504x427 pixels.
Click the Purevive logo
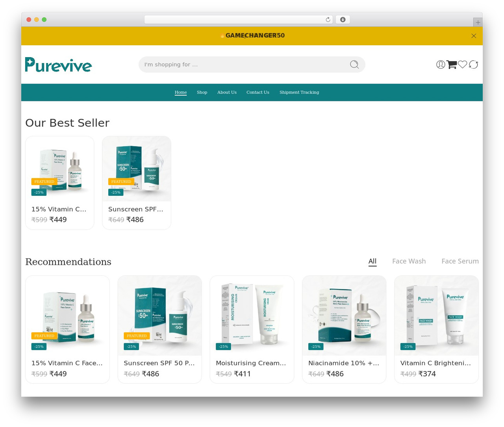(58, 65)
